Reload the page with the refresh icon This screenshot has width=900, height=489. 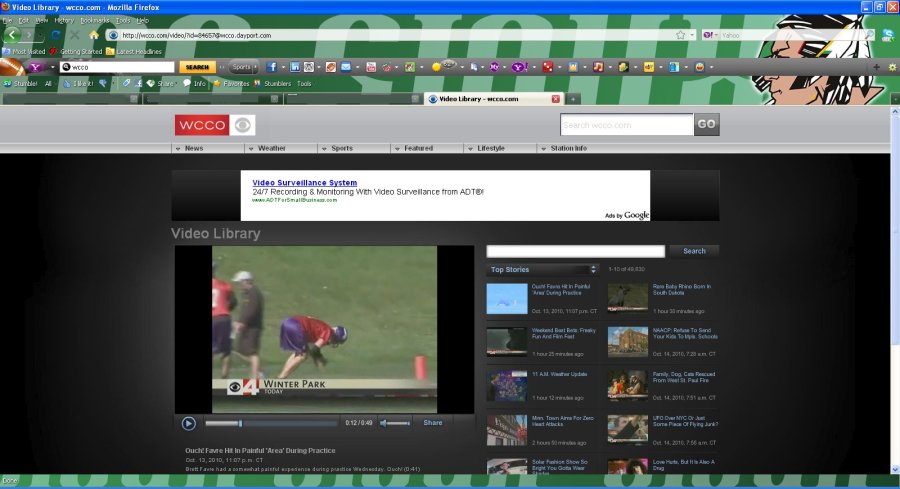click(57, 35)
